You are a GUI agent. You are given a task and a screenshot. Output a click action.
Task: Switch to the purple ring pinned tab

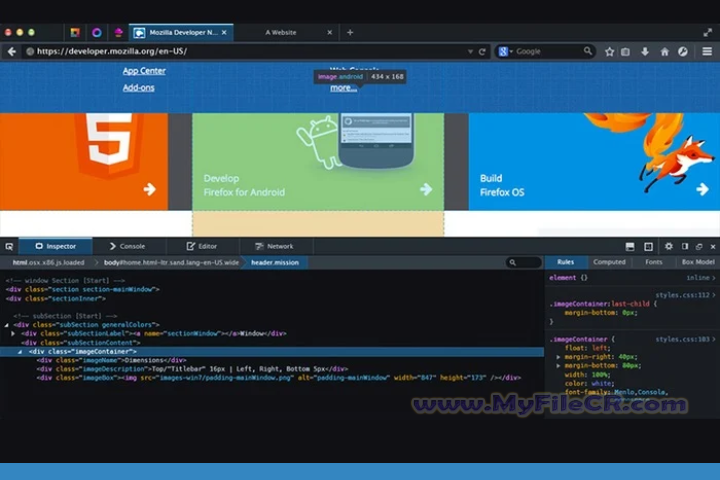(96, 32)
